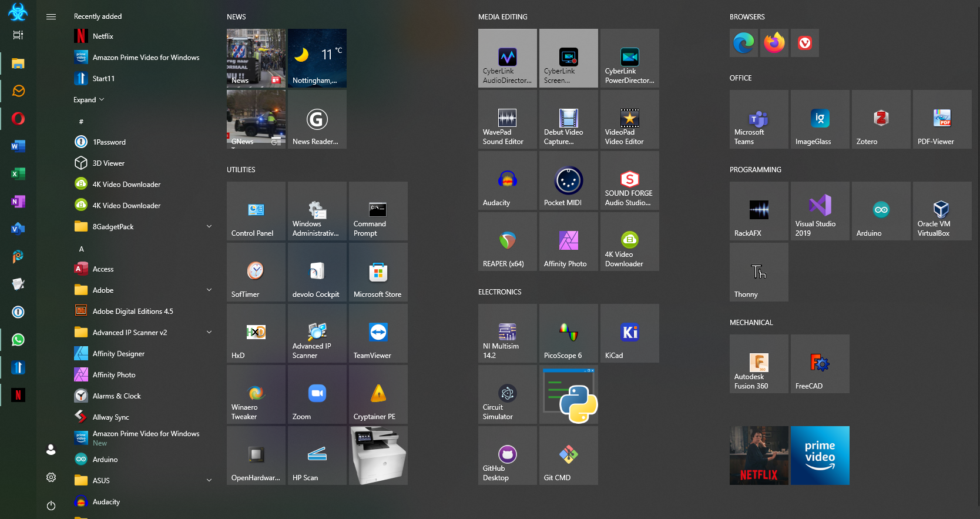Open the Git CMD tile

click(569, 456)
